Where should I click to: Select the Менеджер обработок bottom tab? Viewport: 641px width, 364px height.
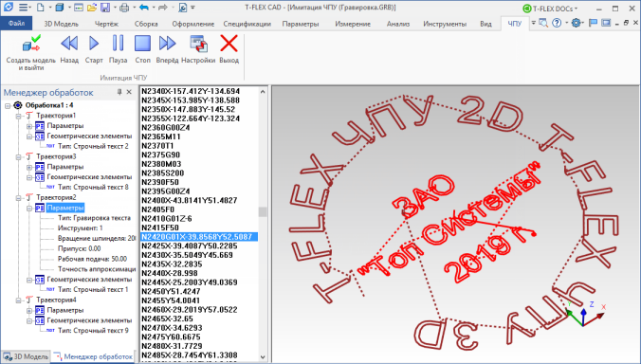tap(94, 356)
